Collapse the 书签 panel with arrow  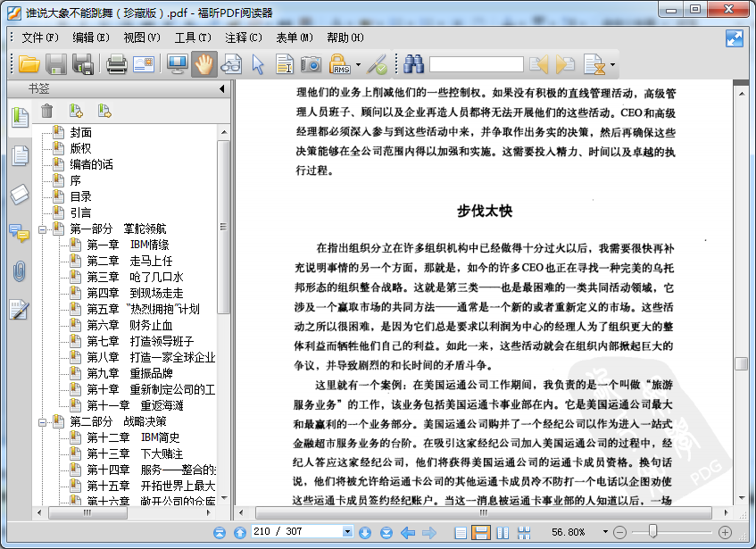tap(221, 88)
